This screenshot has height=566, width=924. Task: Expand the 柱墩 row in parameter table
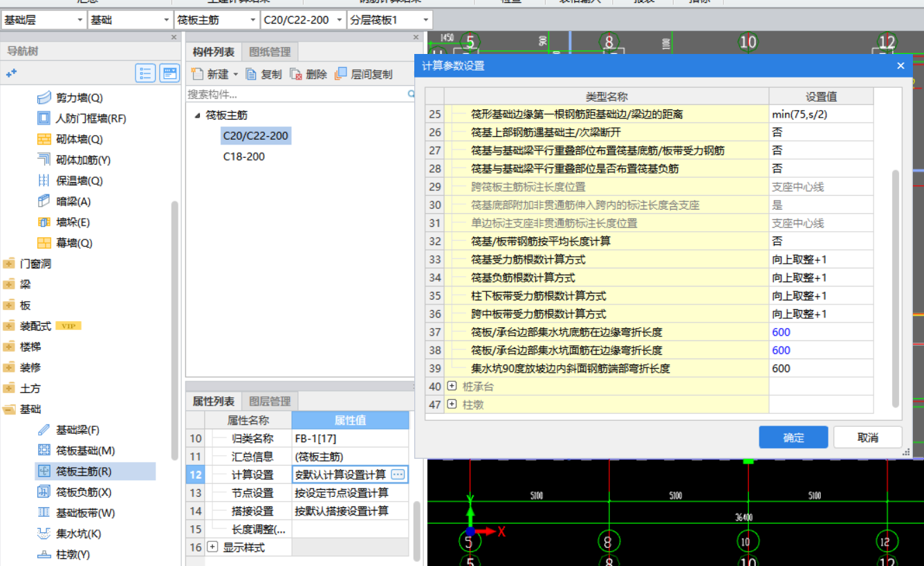[x=452, y=404]
